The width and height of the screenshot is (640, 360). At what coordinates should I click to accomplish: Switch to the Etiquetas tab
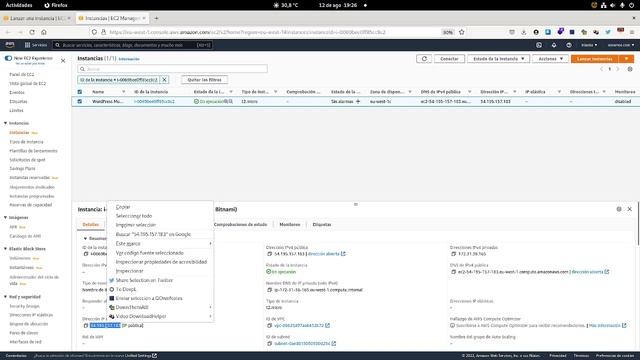click(322, 224)
